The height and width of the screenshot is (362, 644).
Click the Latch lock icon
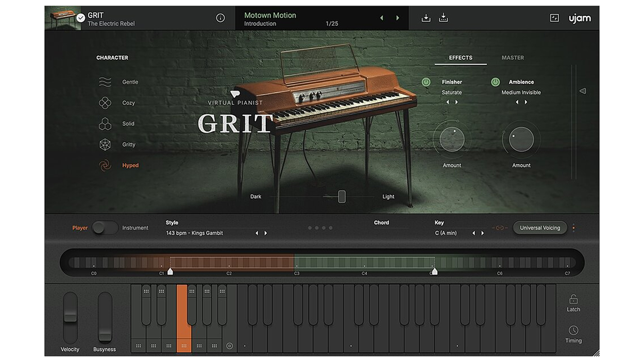(573, 299)
